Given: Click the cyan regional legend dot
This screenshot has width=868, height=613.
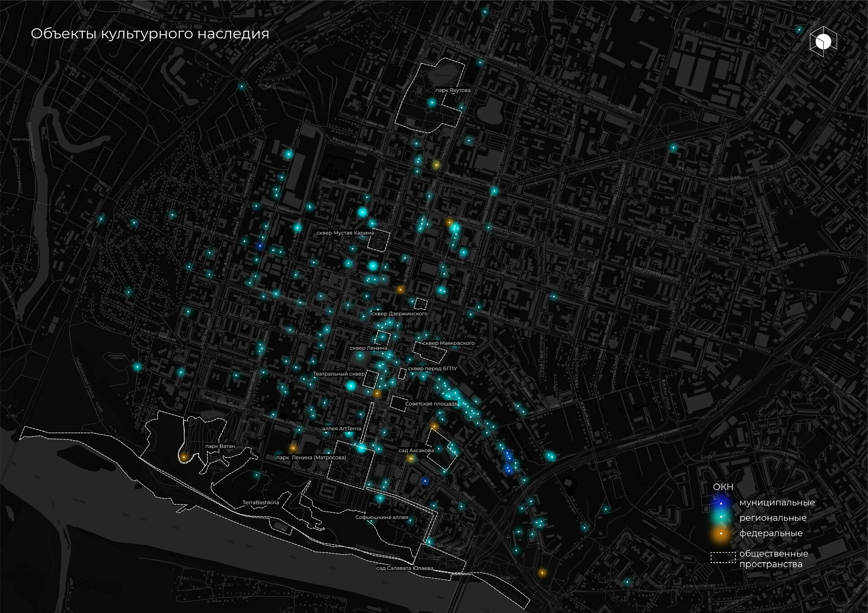Looking at the screenshot, I should point(721,518).
